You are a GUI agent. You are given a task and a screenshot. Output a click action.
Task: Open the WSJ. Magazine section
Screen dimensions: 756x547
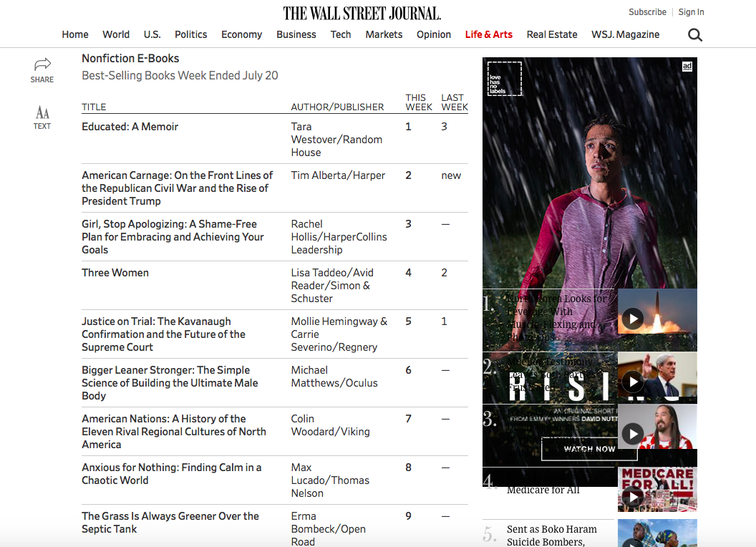pos(625,34)
